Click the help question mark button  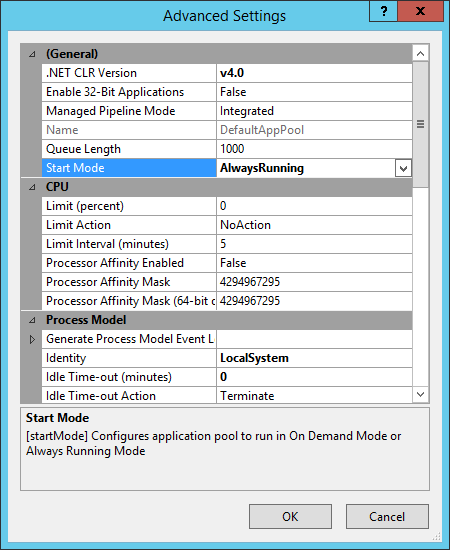pos(384,11)
